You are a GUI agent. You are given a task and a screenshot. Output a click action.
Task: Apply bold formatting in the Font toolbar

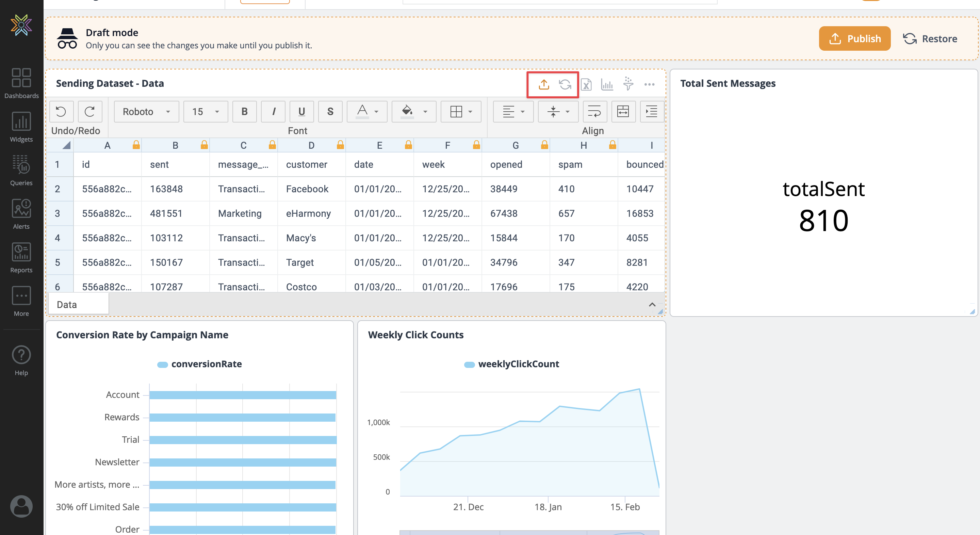(244, 112)
